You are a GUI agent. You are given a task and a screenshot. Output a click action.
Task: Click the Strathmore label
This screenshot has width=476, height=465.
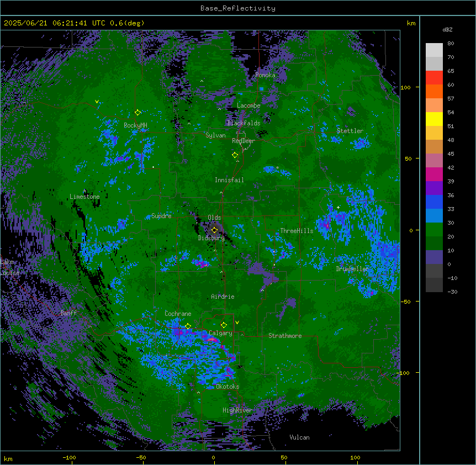click(x=285, y=336)
